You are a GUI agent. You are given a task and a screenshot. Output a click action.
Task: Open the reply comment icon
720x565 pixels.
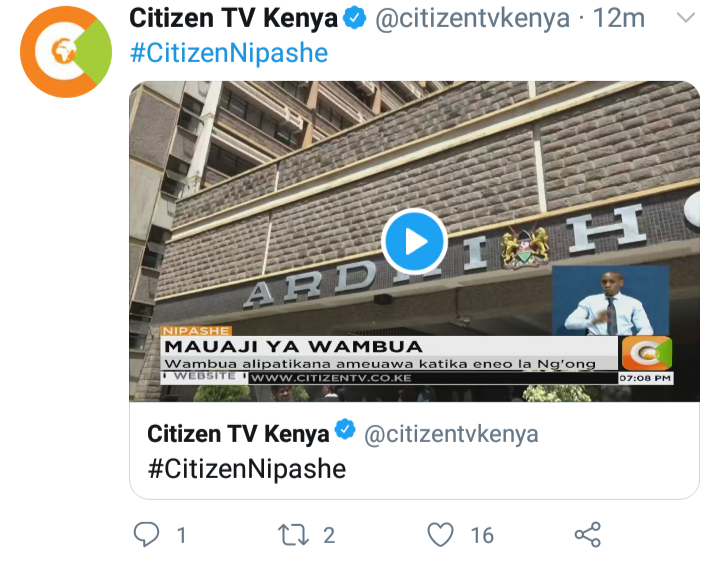coord(146,535)
